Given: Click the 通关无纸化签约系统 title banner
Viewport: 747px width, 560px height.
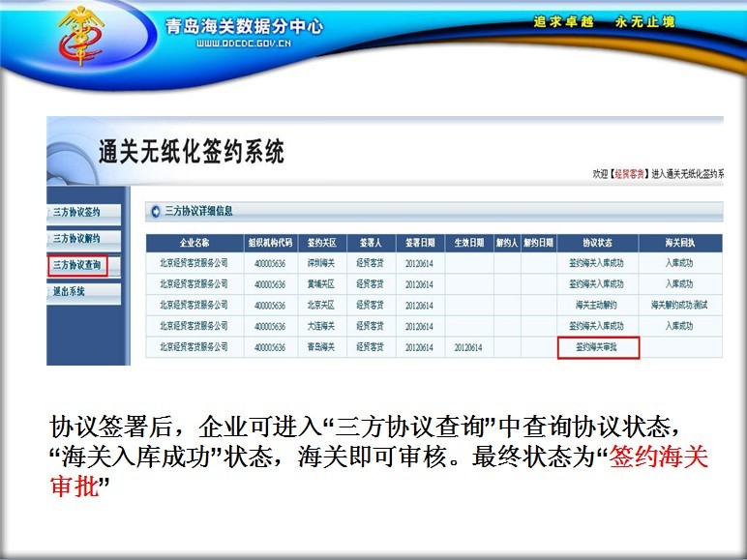Looking at the screenshot, I should click(193, 152).
